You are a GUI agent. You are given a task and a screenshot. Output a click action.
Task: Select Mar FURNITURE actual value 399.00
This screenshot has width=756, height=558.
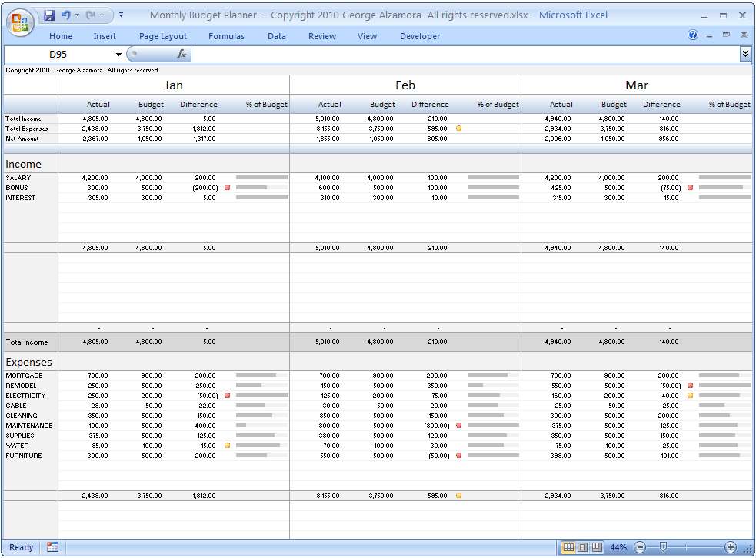tap(561, 456)
